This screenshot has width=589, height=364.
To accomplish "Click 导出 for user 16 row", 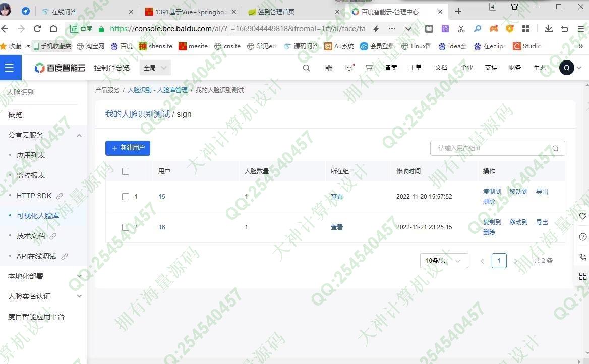I will pos(542,222).
